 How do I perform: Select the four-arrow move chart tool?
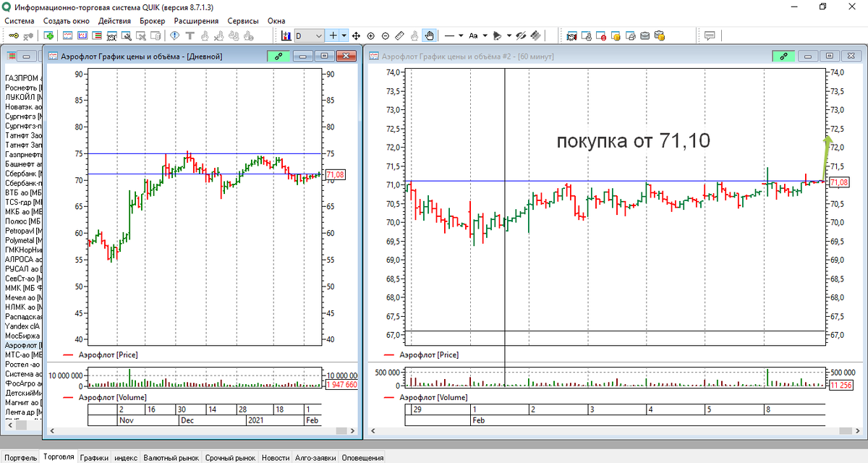[x=355, y=35]
